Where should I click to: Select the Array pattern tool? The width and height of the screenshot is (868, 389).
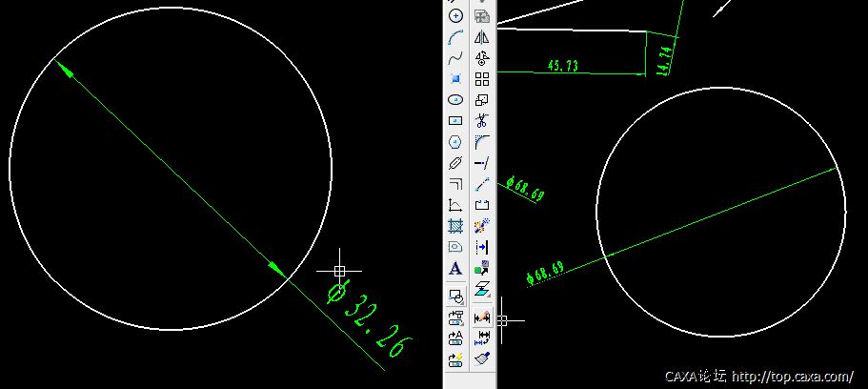(x=481, y=79)
